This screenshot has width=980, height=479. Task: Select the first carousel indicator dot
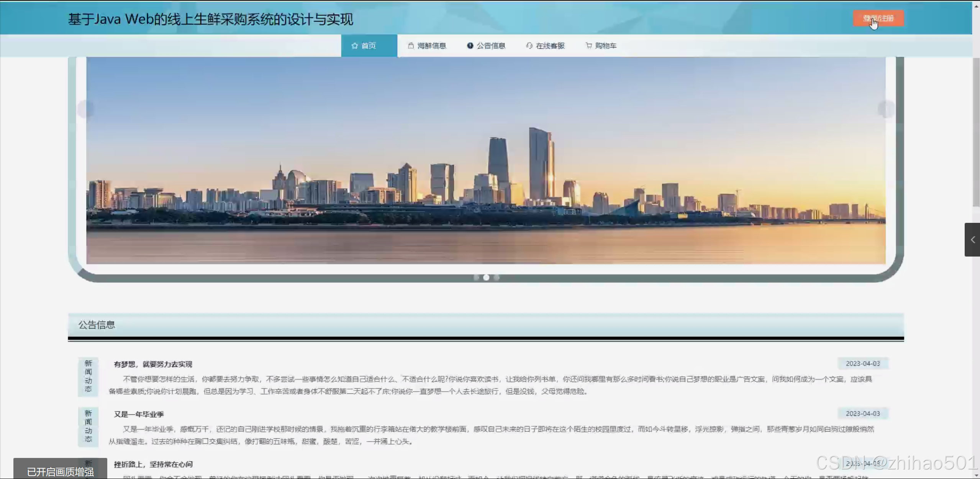click(476, 277)
